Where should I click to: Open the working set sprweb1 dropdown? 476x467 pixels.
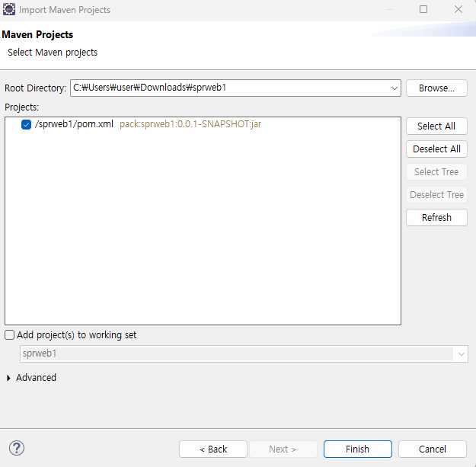[461, 353]
